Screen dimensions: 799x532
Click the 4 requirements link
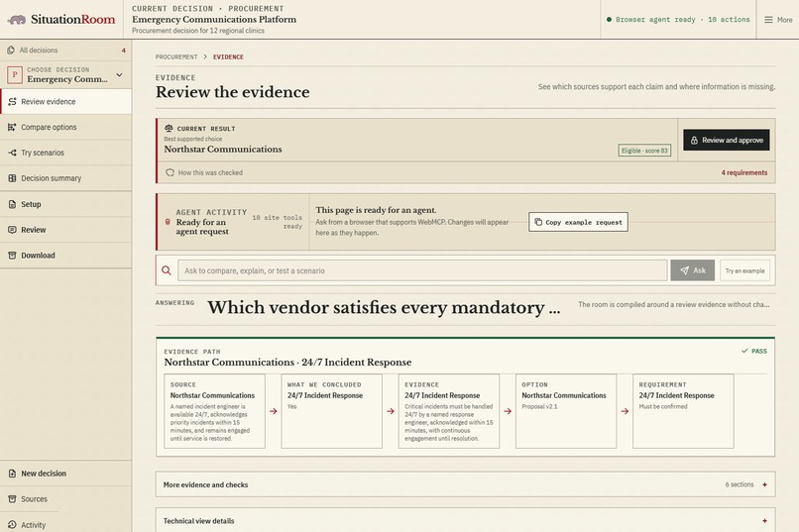[x=743, y=172]
